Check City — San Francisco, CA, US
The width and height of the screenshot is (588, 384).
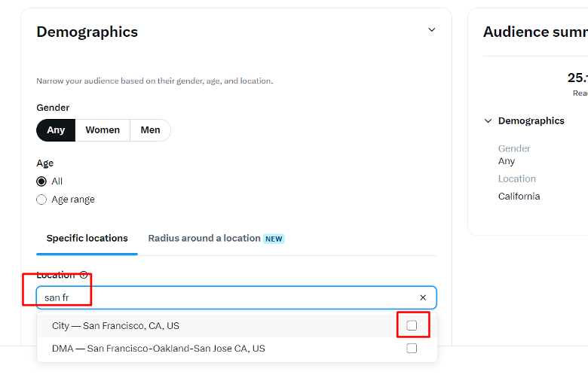coord(412,325)
